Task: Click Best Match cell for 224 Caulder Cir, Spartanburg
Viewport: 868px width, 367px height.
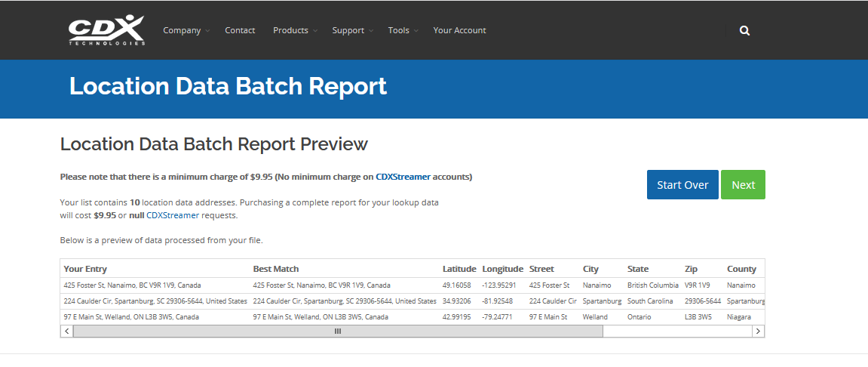Action: point(345,301)
